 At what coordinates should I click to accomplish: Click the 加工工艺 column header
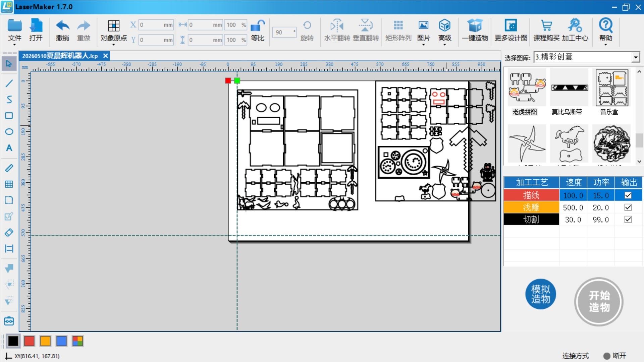coord(532,182)
